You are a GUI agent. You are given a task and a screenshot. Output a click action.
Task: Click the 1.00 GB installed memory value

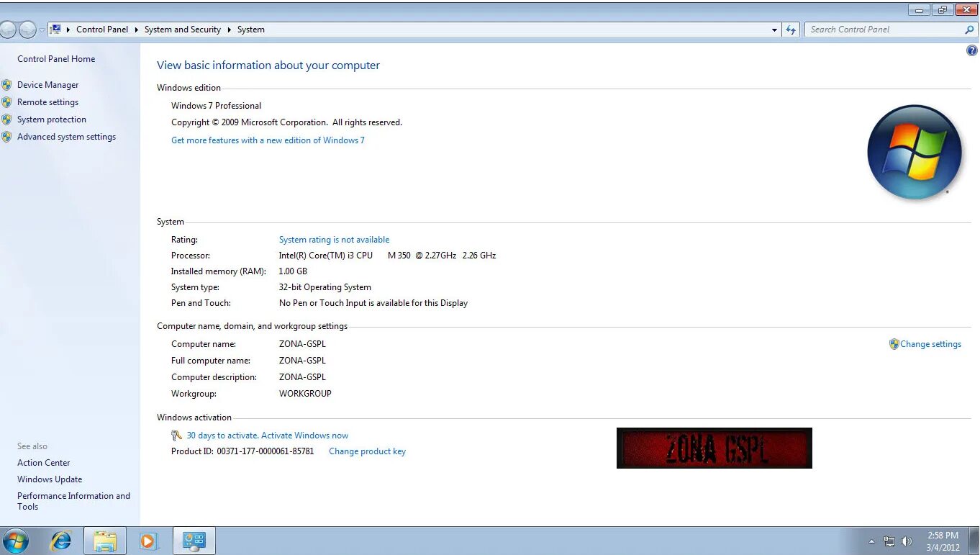[293, 271]
